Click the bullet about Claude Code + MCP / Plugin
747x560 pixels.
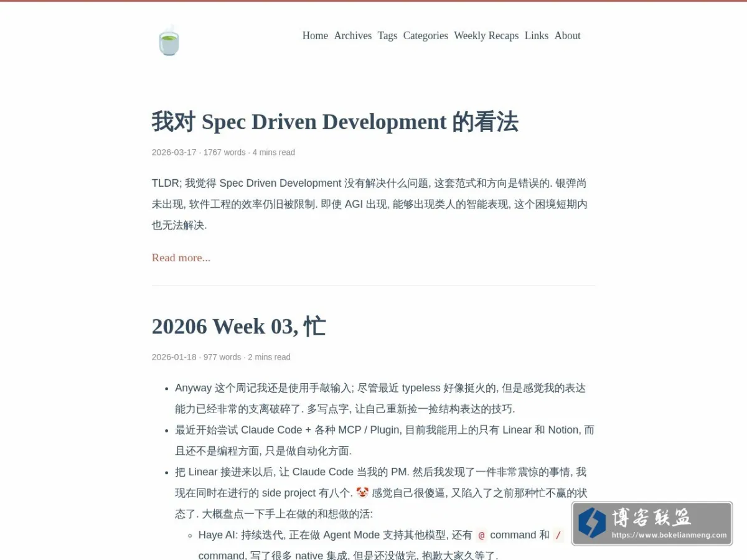click(385, 440)
